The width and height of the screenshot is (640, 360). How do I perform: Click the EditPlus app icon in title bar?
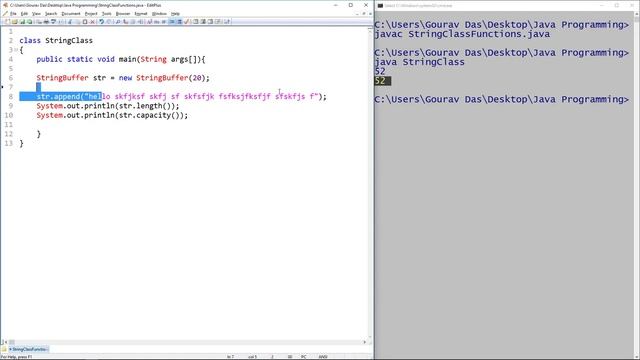click(x=5, y=5)
